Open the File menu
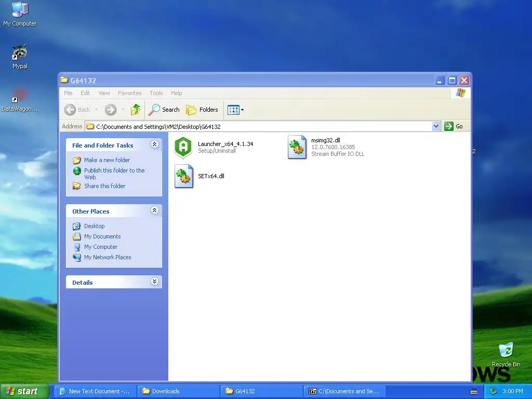 point(68,93)
